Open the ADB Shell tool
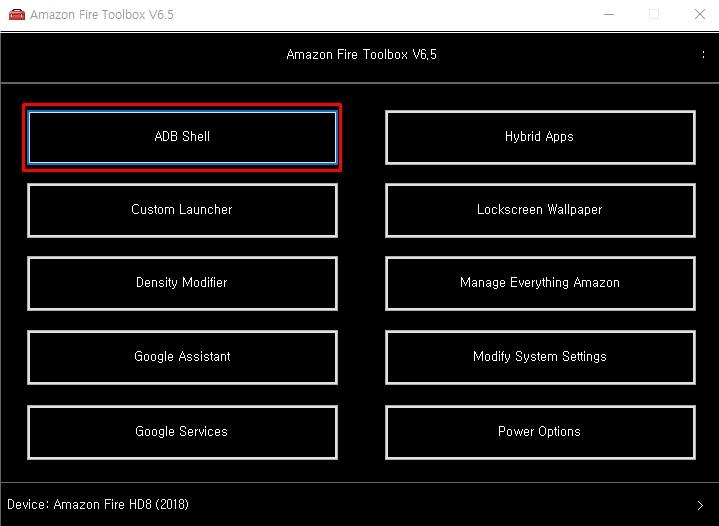Viewport: 719px width, 526px height. pos(182,137)
